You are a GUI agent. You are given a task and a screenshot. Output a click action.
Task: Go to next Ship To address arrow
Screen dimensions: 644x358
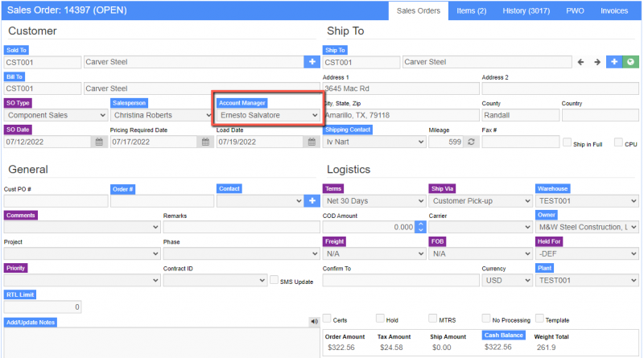(597, 62)
